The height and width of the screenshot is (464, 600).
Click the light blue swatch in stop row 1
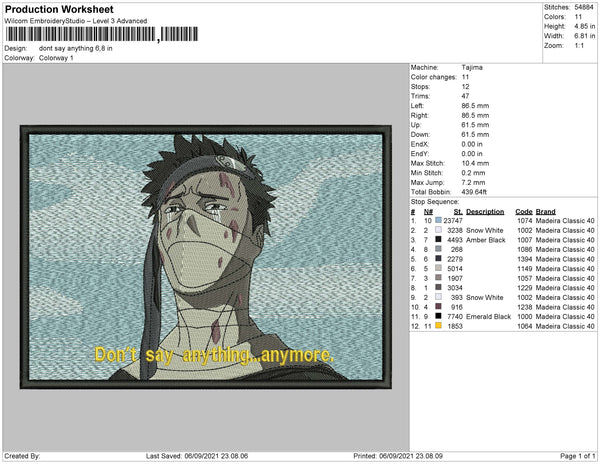click(439, 220)
